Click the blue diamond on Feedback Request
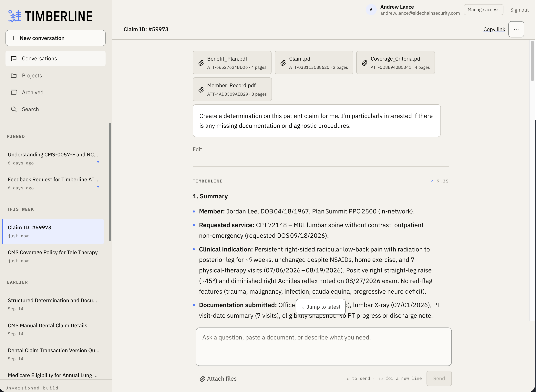536x392 pixels. (x=98, y=187)
